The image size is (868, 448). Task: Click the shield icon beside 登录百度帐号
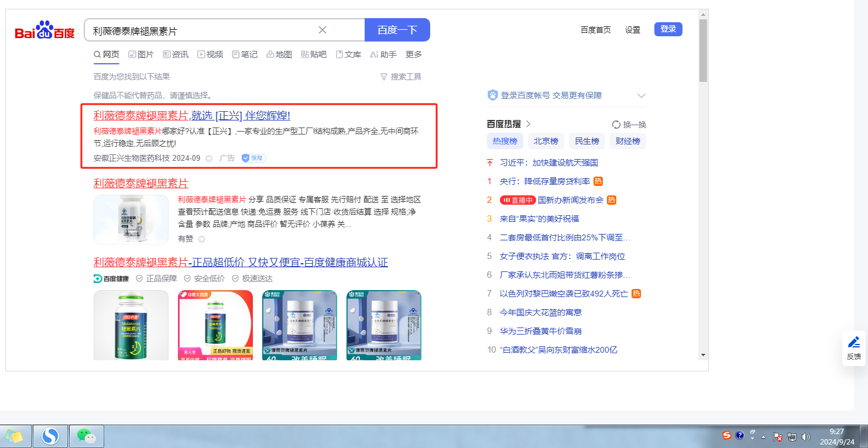point(492,95)
